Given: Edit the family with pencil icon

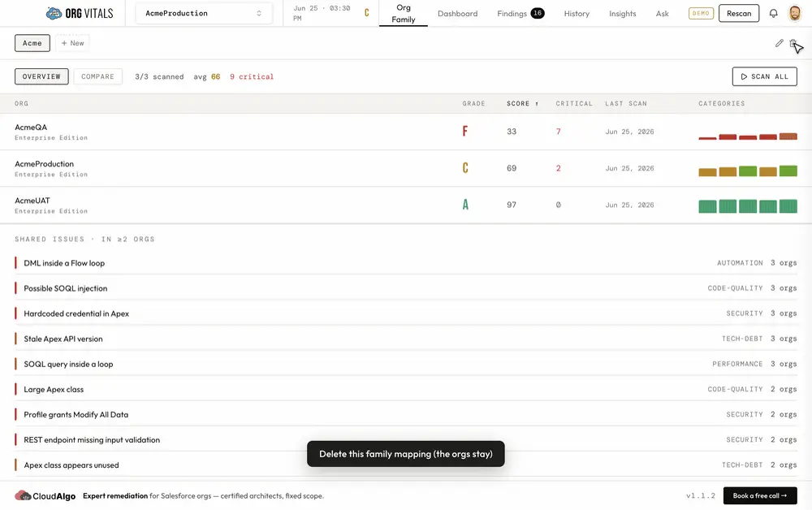Looking at the screenshot, I should [x=779, y=43].
